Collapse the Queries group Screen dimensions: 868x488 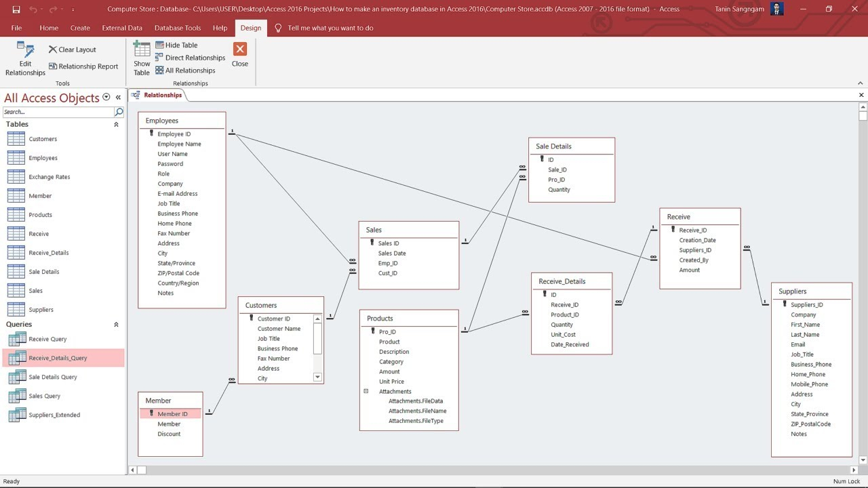click(x=116, y=325)
